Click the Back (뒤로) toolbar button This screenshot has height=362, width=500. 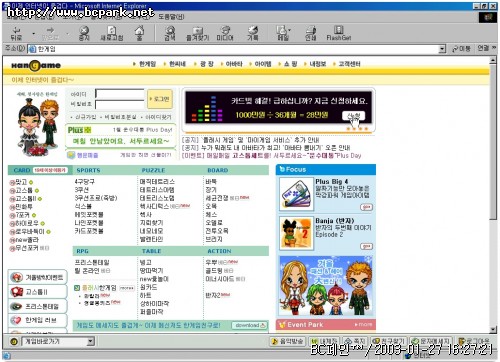[16, 34]
